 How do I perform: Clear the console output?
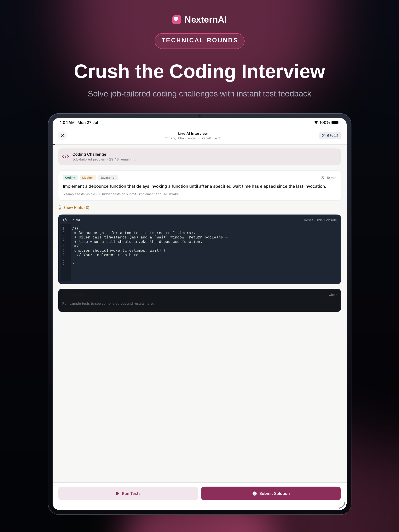[x=333, y=295]
